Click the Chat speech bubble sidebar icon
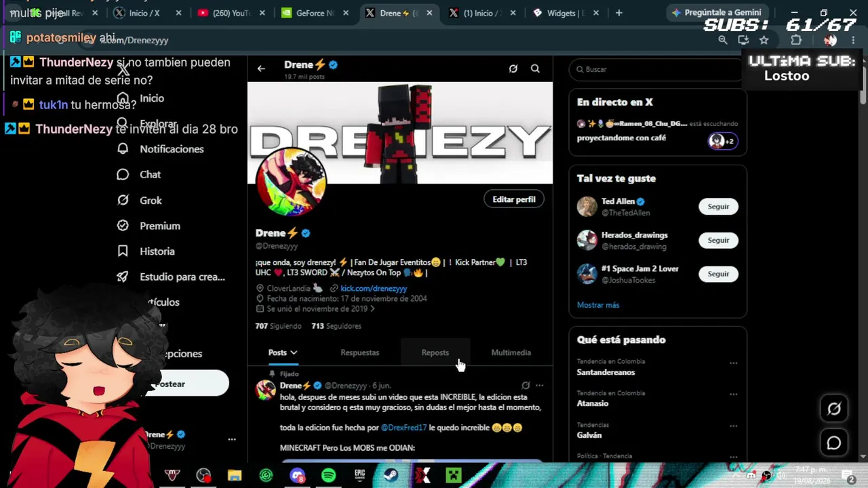The image size is (868, 488). click(x=123, y=175)
